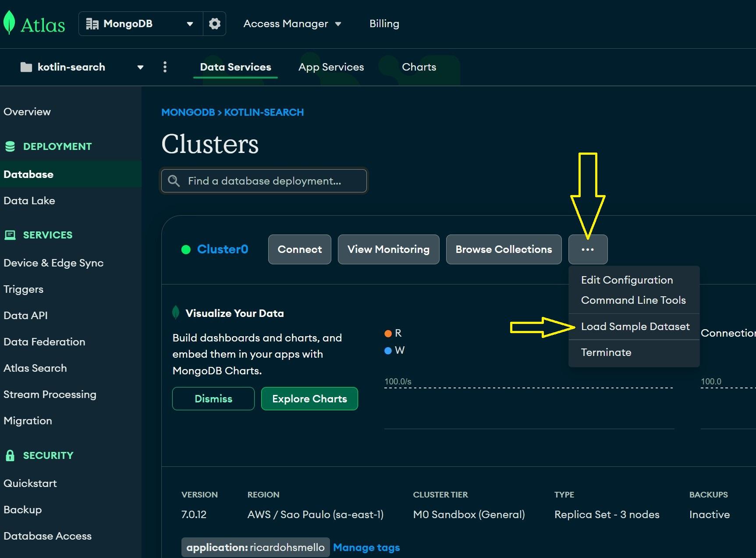The image size is (756, 558).
Task: Click the Deployment stack icon
Action: 10,146
